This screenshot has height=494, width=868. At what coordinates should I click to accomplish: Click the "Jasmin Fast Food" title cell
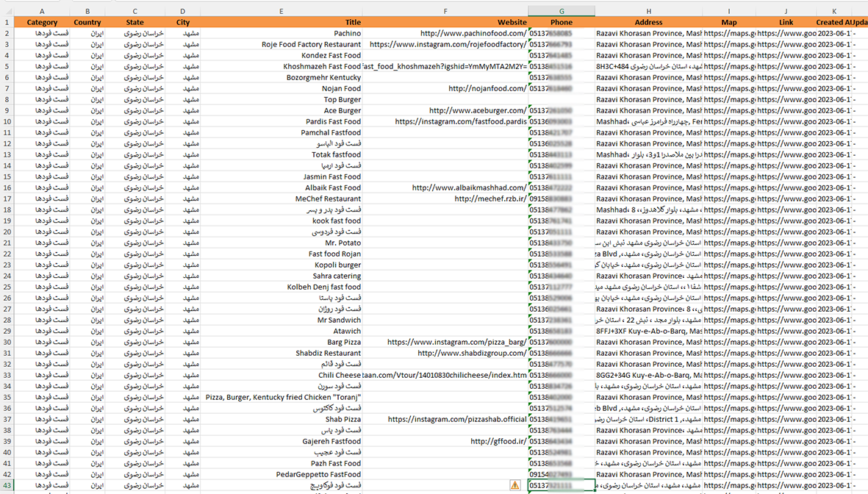[x=281, y=176]
